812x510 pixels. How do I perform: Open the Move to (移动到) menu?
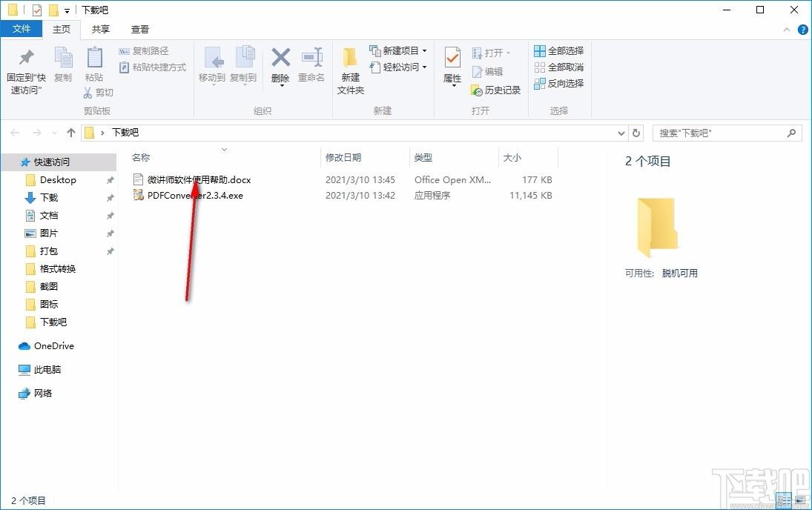[212, 65]
